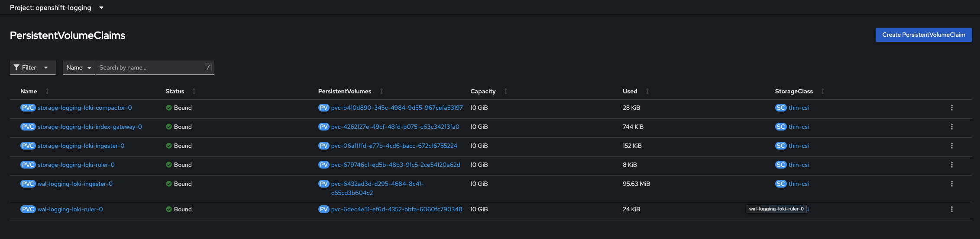Click PVC badge icon beside storage-logging-loki-ingester-0
The width and height of the screenshot is (980, 239).
[28, 146]
